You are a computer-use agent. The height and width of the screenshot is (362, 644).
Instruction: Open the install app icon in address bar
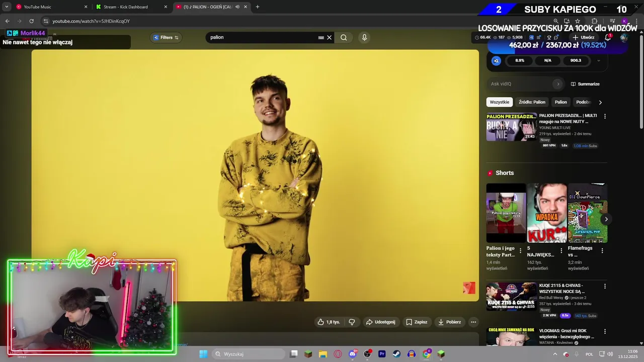pyautogui.click(x=567, y=21)
